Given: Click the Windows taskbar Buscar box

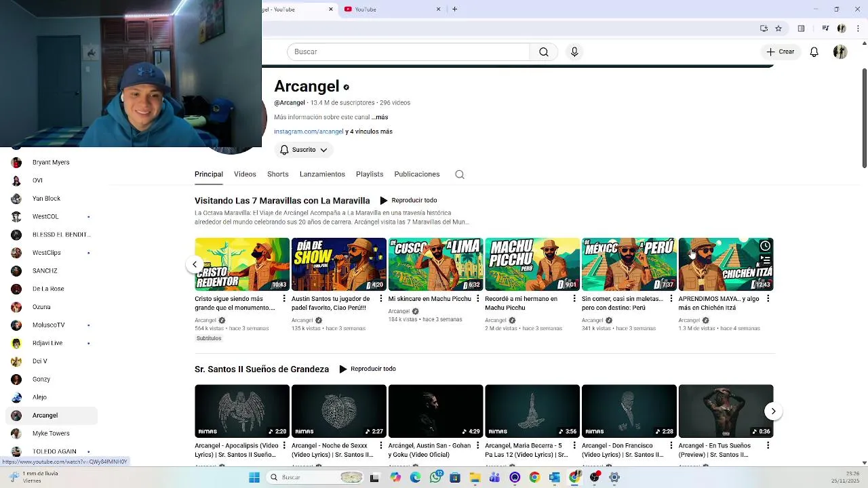Looking at the screenshot, I should point(315,477).
